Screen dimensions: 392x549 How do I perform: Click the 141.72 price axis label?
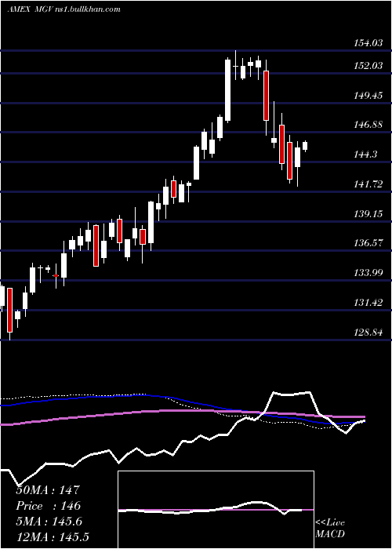click(x=367, y=184)
